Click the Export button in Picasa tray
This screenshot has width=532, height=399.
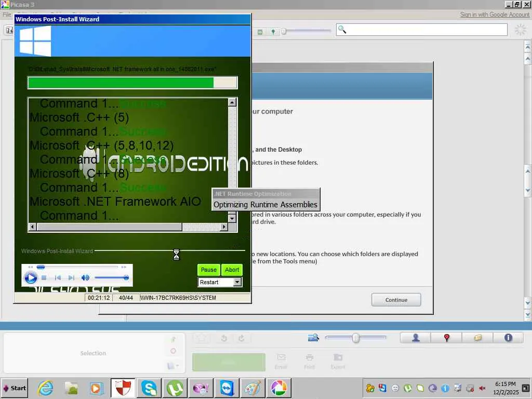pyautogui.click(x=338, y=361)
